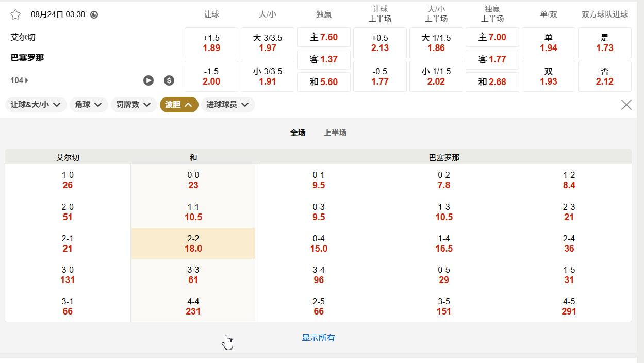The width and height of the screenshot is (644, 363).
Task: Pick draw score 4-4 at 231
Action: point(193,306)
